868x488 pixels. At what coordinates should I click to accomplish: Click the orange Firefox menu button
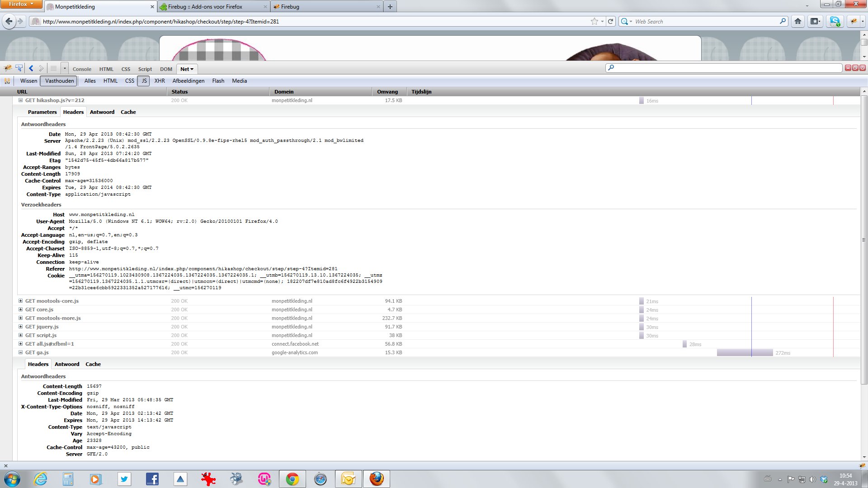[21, 4]
